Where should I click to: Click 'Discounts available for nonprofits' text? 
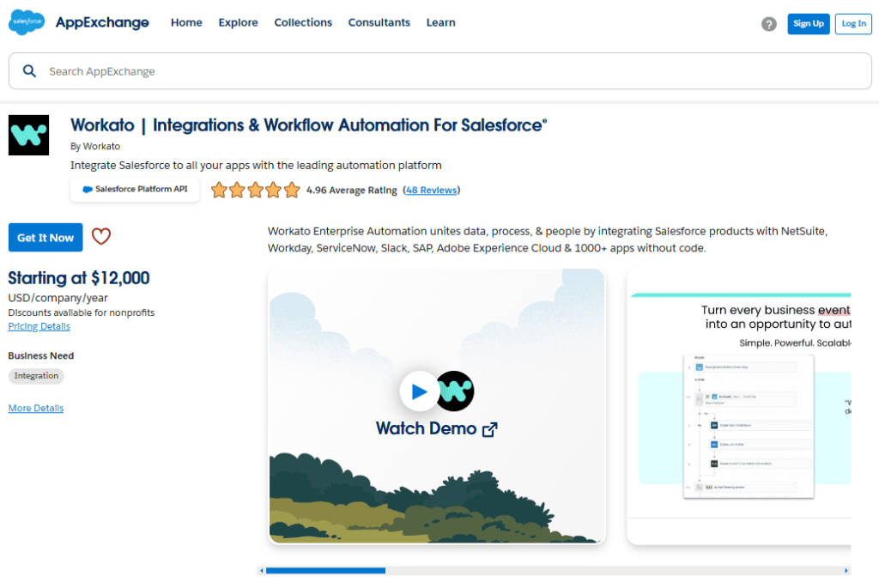point(82,312)
